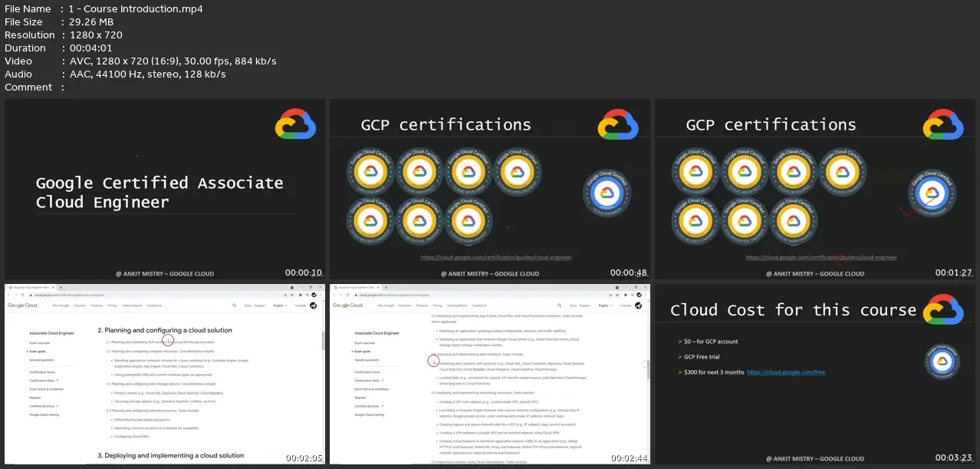
Task: Click the new tab plus in 00:02:05 browser
Action: [x=61, y=287]
